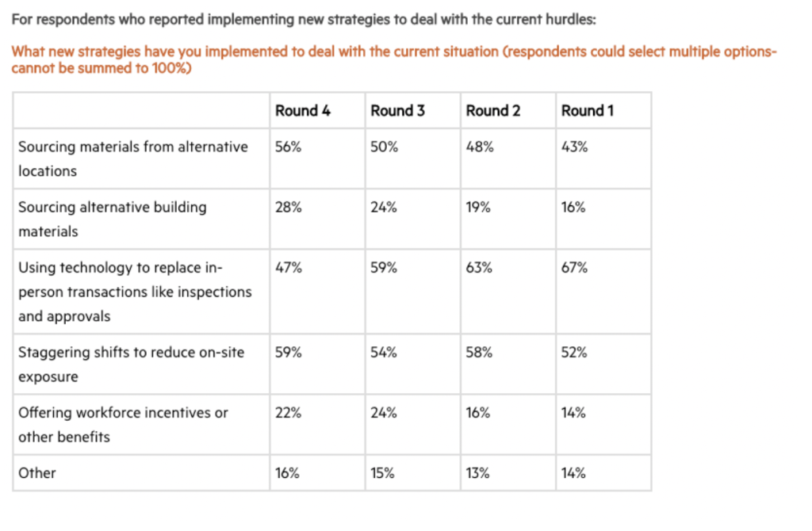Click the 'Staggering shifts to reduce on-site exposure' label
The height and width of the screenshot is (531, 812).
coord(131,365)
